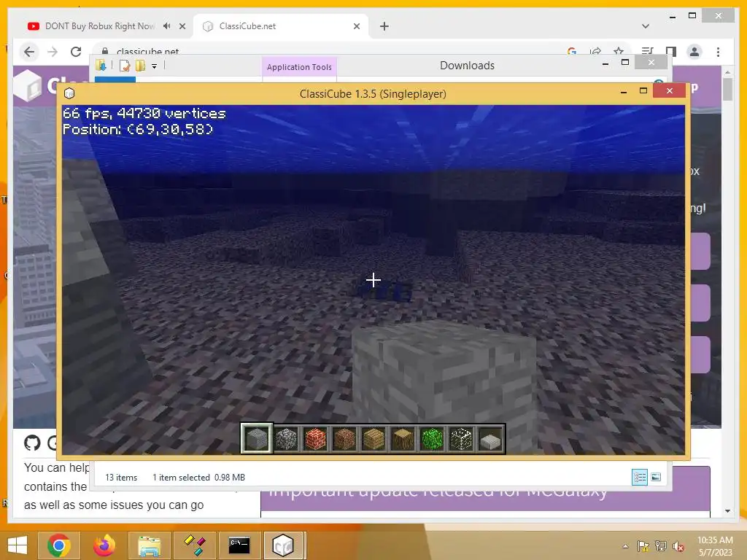Click the webpage vertical scrollbar thumb

[x=727, y=89]
